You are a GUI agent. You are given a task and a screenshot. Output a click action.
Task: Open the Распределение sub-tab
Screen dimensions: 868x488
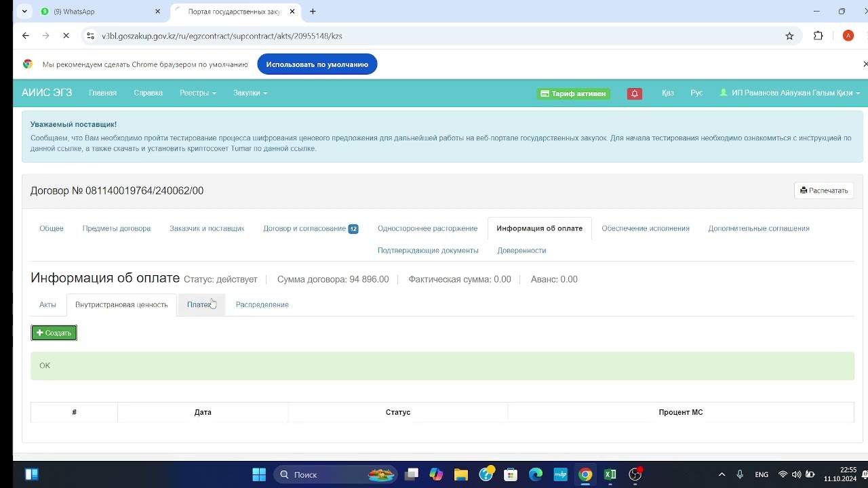(x=262, y=305)
